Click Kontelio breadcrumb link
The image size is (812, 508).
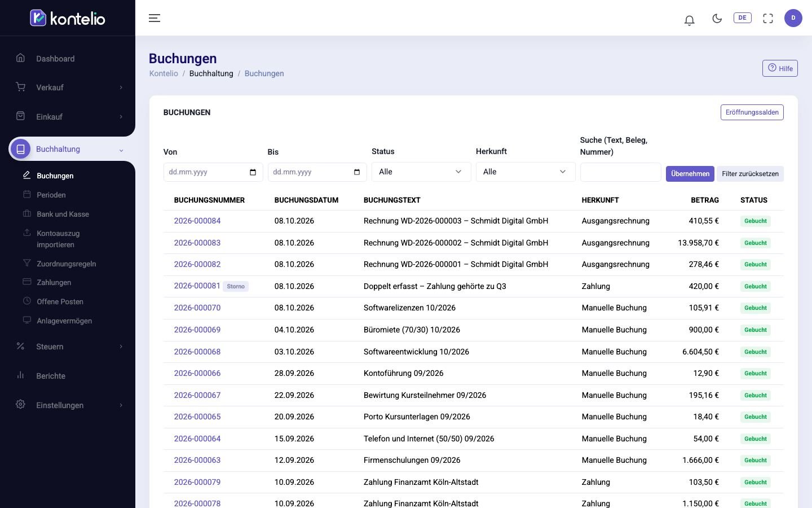[x=164, y=73]
